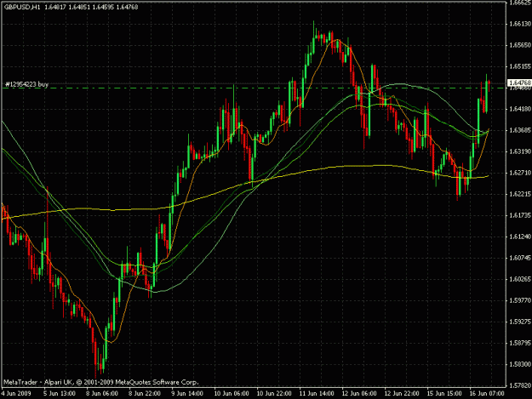Click the GBPUSD,H1 chart title text
The width and height of the screenshot is (532, 399).
tap(22, 7)
